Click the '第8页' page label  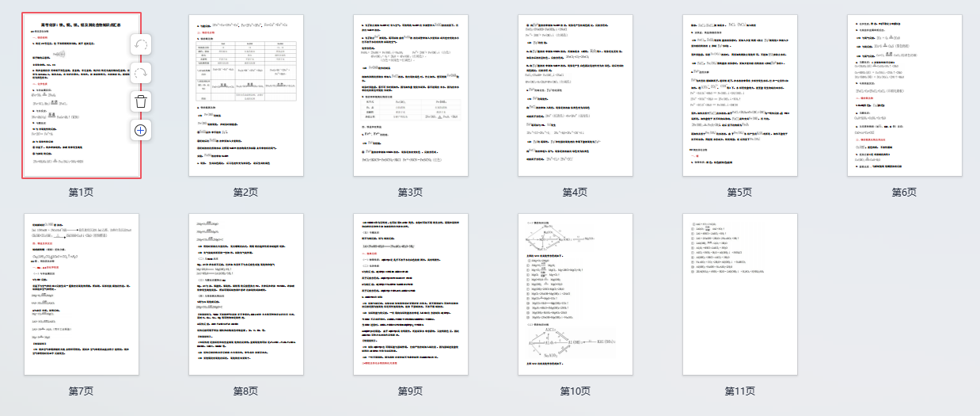pos(245,391)
